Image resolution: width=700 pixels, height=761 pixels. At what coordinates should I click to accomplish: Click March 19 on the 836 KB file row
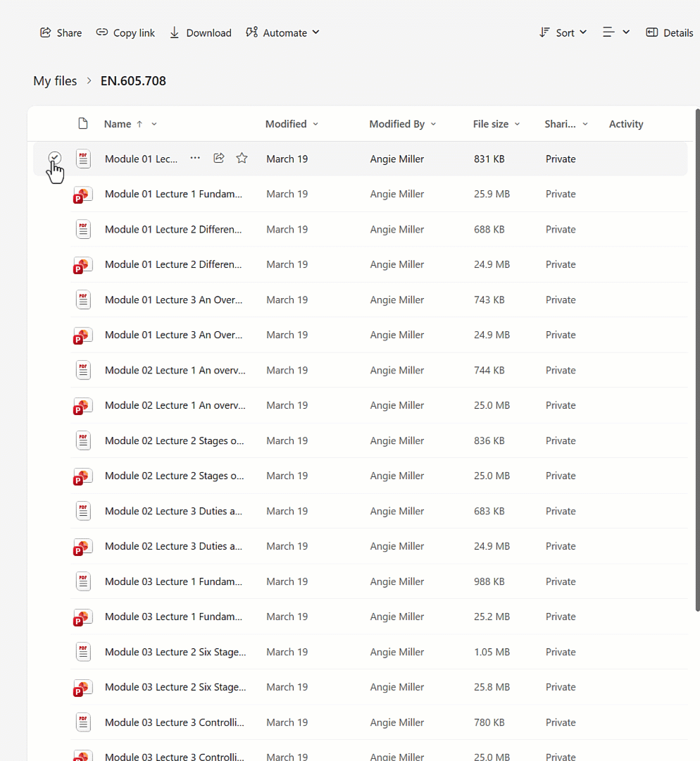(x=287, y=440)
